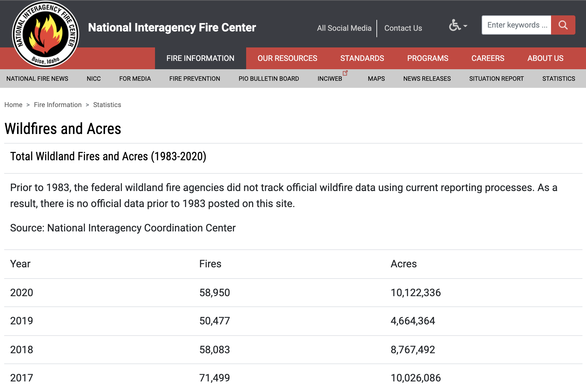Select the SITUATION REPORT tab
Screen dimensions: 586x392
[496, 79]
